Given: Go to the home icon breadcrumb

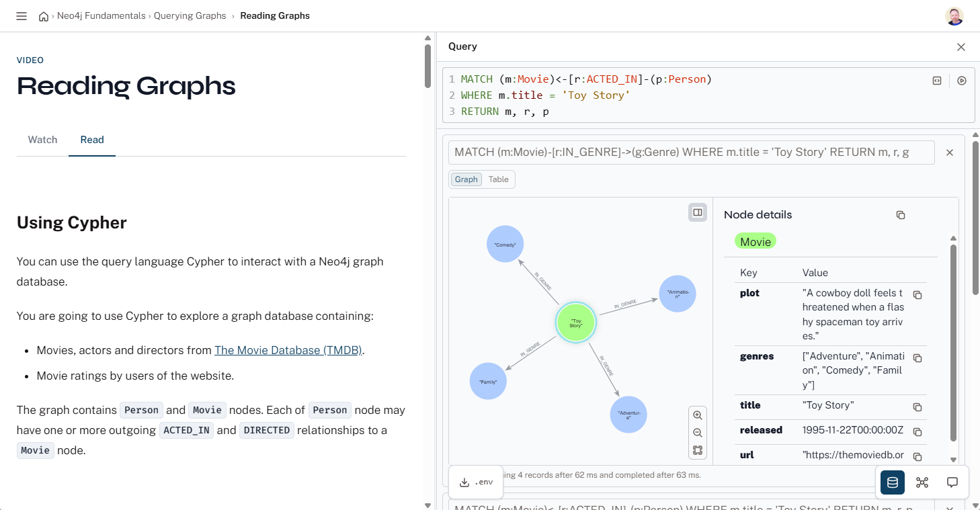Looking at the screenshot, I should (x=44, y=16).
